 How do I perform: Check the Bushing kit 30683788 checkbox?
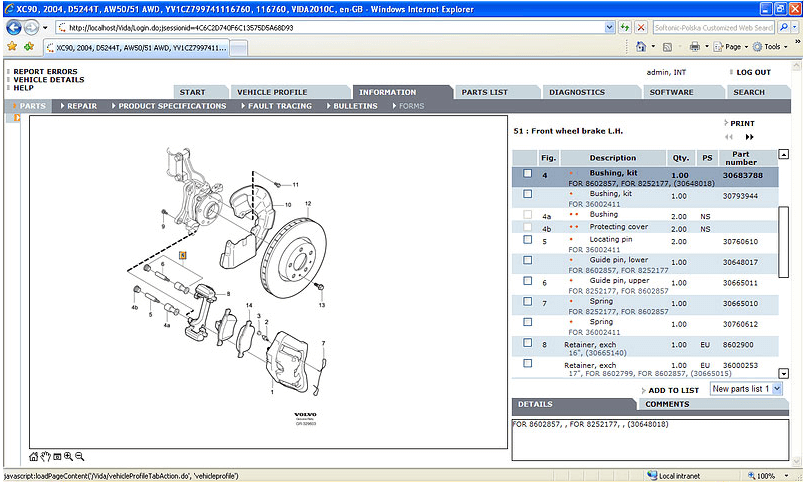[527, 173]
